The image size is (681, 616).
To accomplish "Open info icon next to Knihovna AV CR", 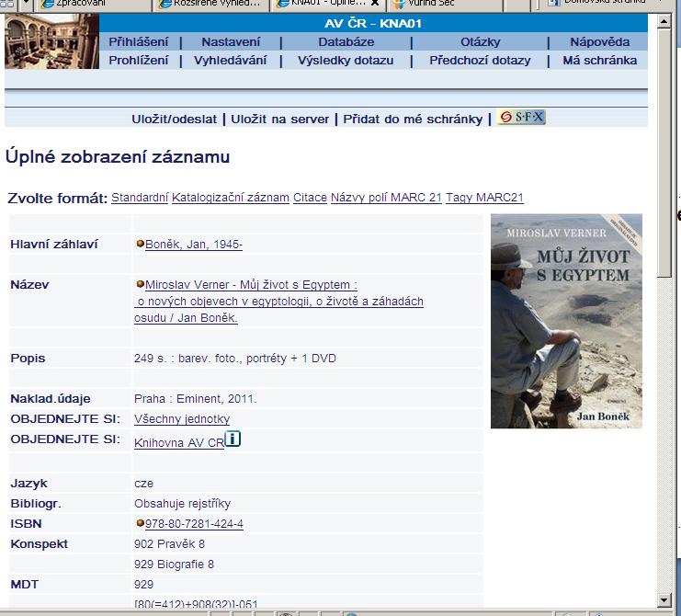I will 233,439.
